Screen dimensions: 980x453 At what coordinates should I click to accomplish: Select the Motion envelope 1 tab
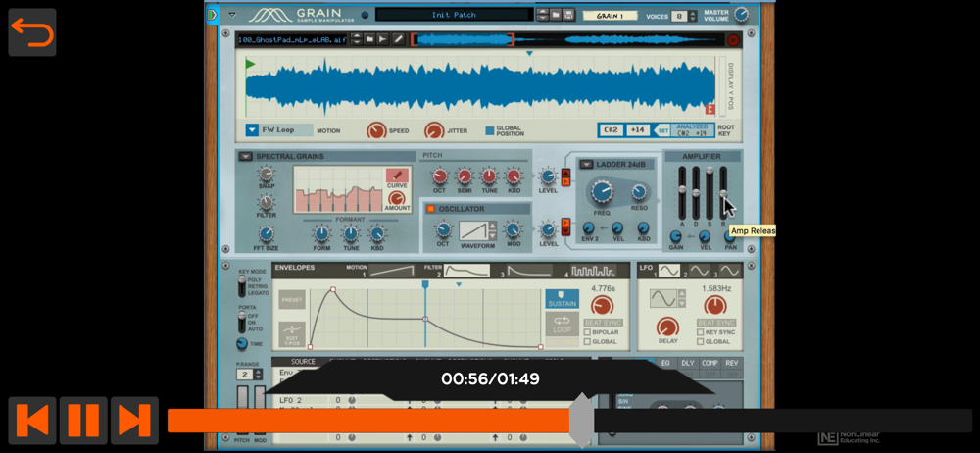[391, 271]
